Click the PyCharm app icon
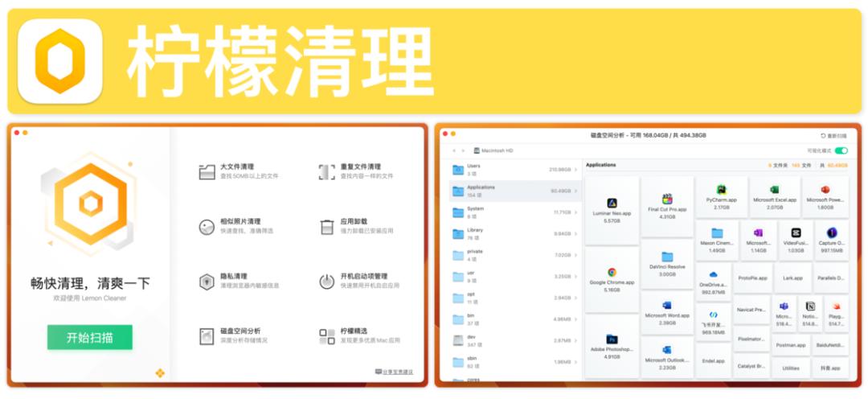868x399 pixels. pyautogui.click(x=721, y=190)
